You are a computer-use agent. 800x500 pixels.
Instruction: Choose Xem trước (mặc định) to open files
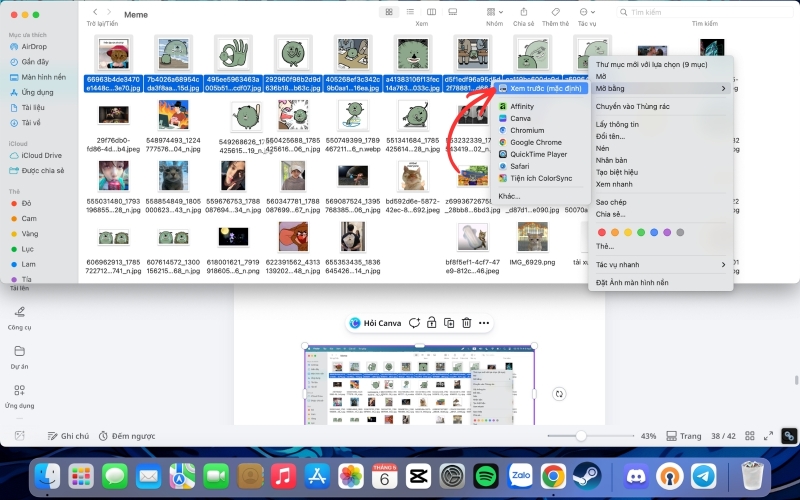(x=541, y=88)
